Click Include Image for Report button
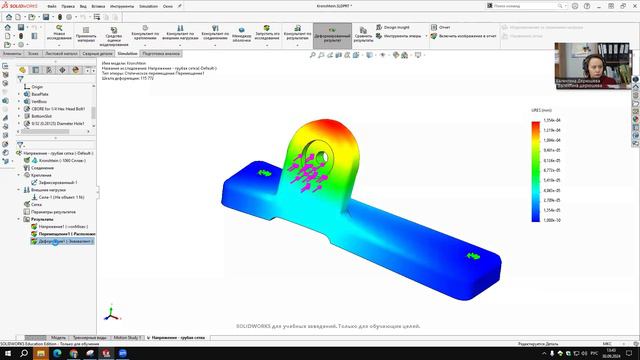The width and height of the screenshot is (640, 360). tap(463, 36)
